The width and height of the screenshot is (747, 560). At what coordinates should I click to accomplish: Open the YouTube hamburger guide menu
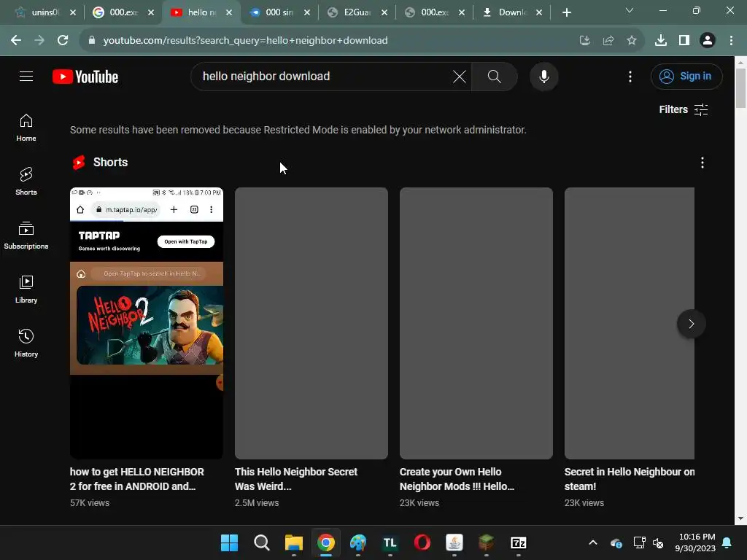(x=26, y=76)
